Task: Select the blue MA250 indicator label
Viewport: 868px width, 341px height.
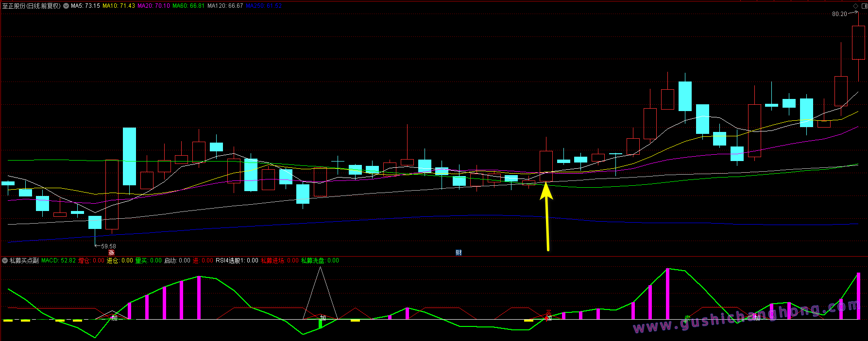Action: (x=264, y=6)
